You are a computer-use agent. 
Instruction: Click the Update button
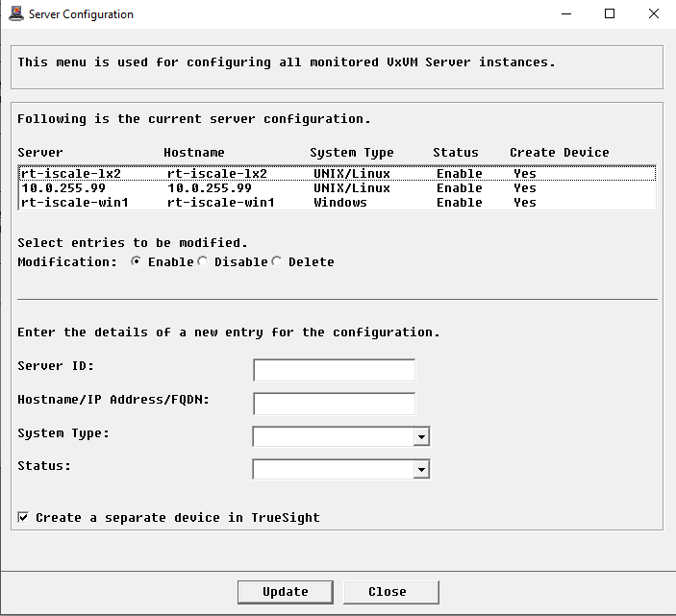285,592
